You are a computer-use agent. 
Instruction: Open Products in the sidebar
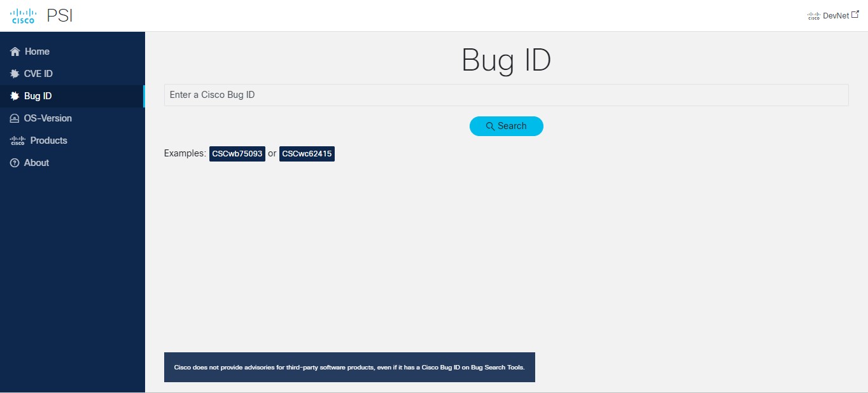pyautogui.click(x=72, y=141)
